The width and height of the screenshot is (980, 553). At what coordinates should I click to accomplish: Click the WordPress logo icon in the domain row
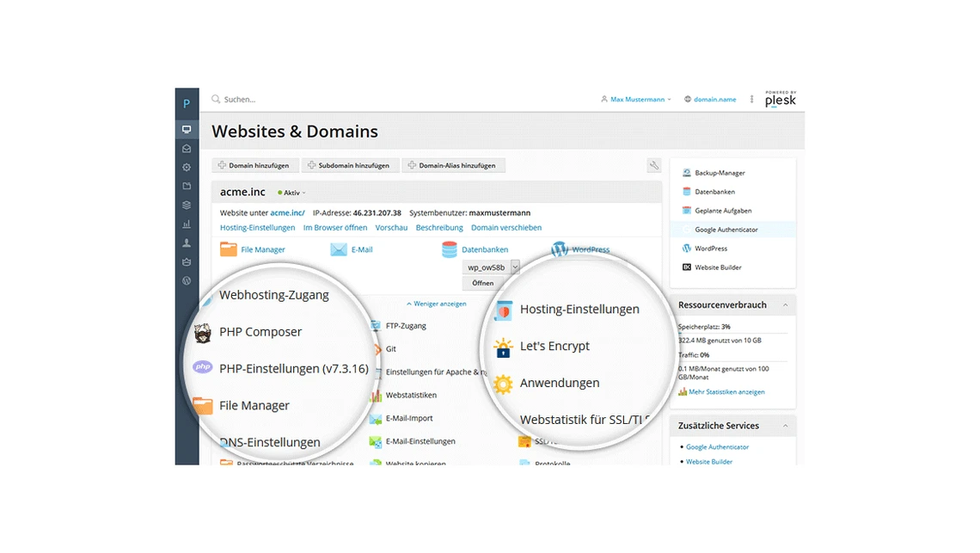560,249
